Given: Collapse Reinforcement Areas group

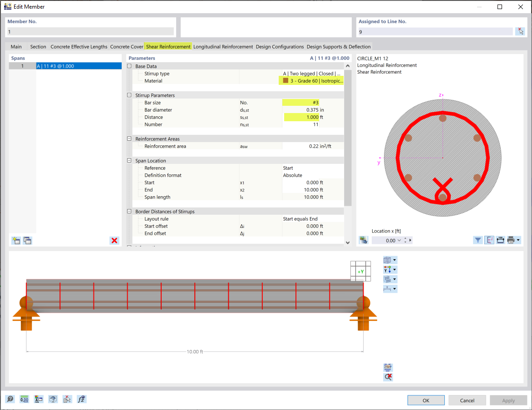Looking at the screenshot, I should tap(129, 139).
